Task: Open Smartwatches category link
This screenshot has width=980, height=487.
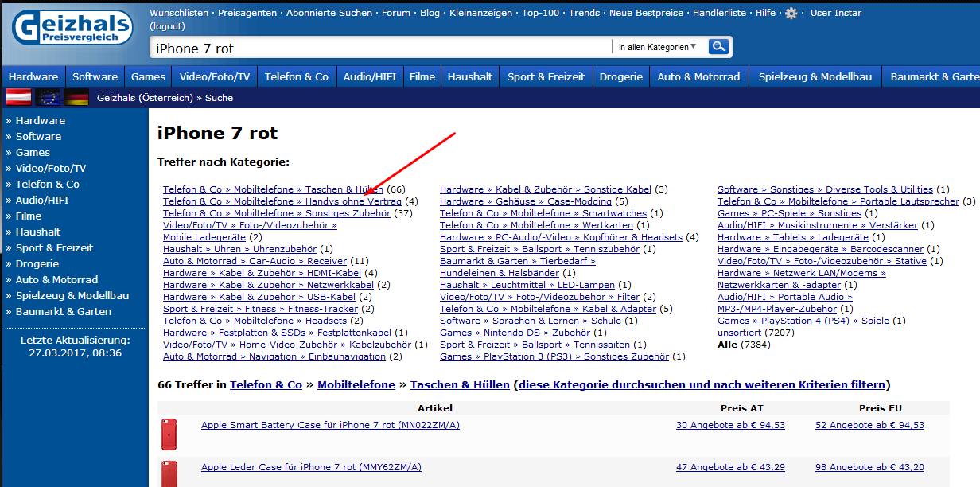Action: click(x=543, y=213)
